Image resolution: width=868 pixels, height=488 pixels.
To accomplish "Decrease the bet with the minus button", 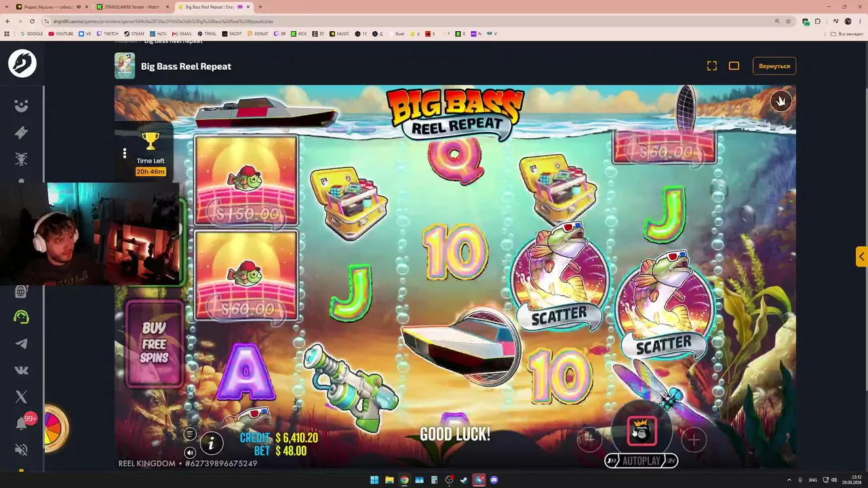I will click(x=589, y=439).
